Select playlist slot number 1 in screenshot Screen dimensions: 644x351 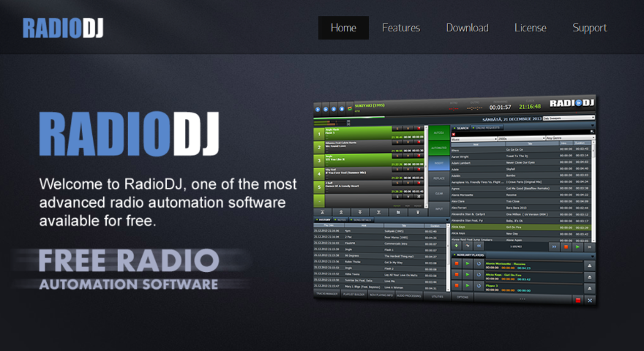(x=319, y=135)
